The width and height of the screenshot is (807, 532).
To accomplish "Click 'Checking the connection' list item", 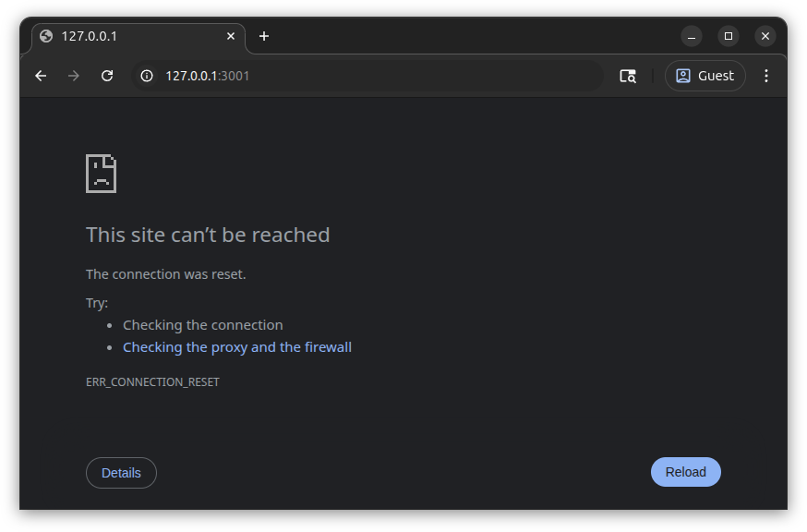I will (202, 324).
